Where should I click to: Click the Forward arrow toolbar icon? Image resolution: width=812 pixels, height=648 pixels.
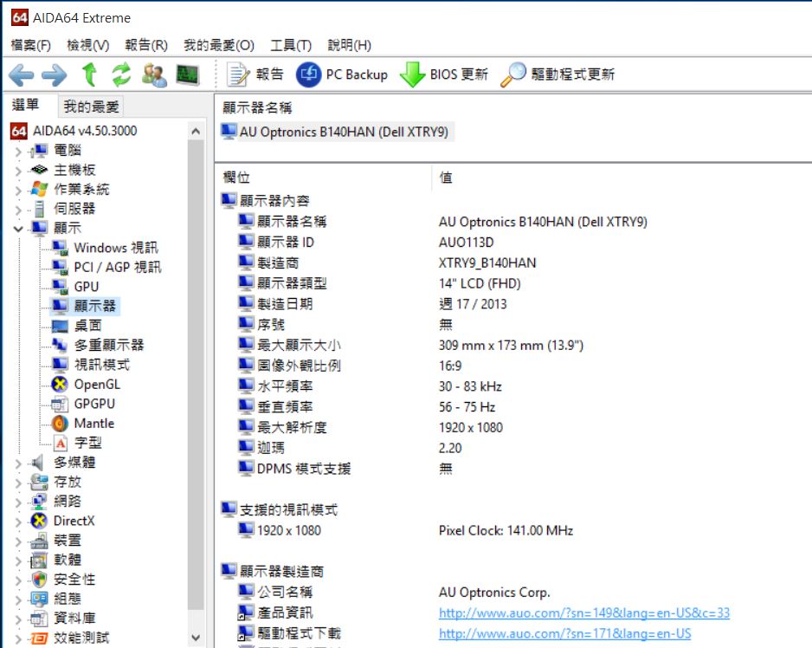55,75
